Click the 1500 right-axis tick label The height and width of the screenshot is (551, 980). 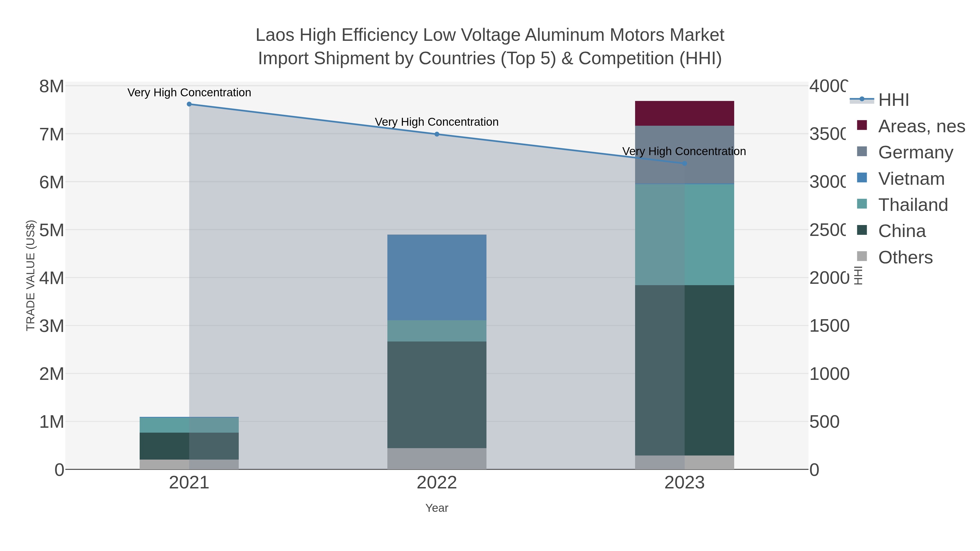[829, 326]
